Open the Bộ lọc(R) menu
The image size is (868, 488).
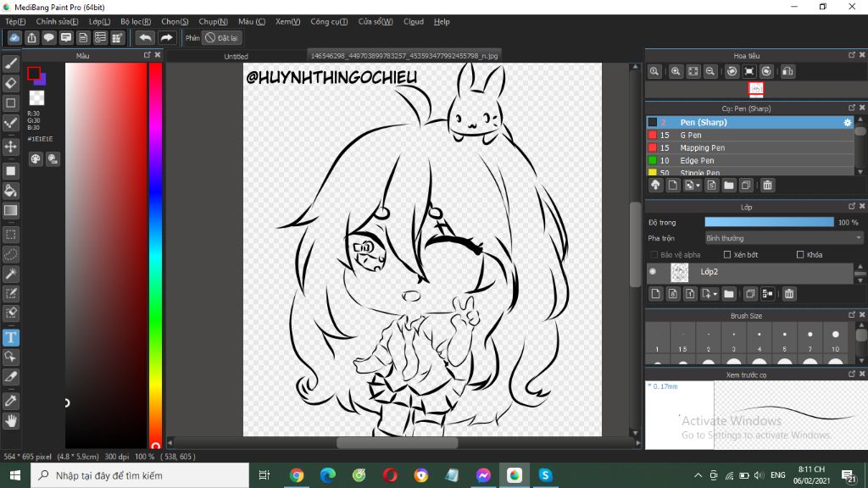point(136,21)
